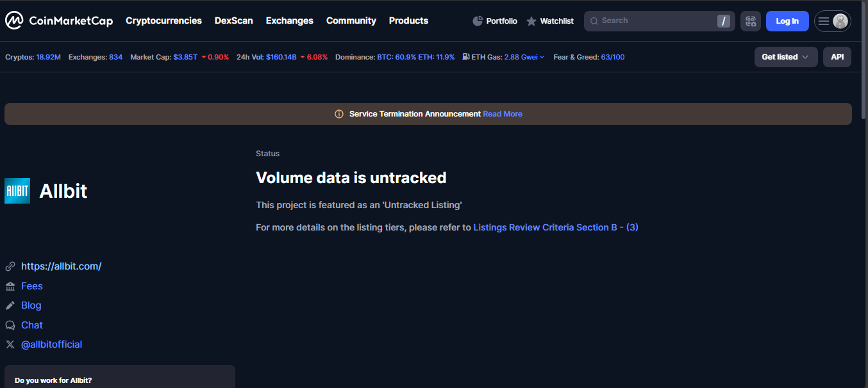Click the slash shortcut key in search
This screenshot has width=868, height=388.
pos(724,21)
